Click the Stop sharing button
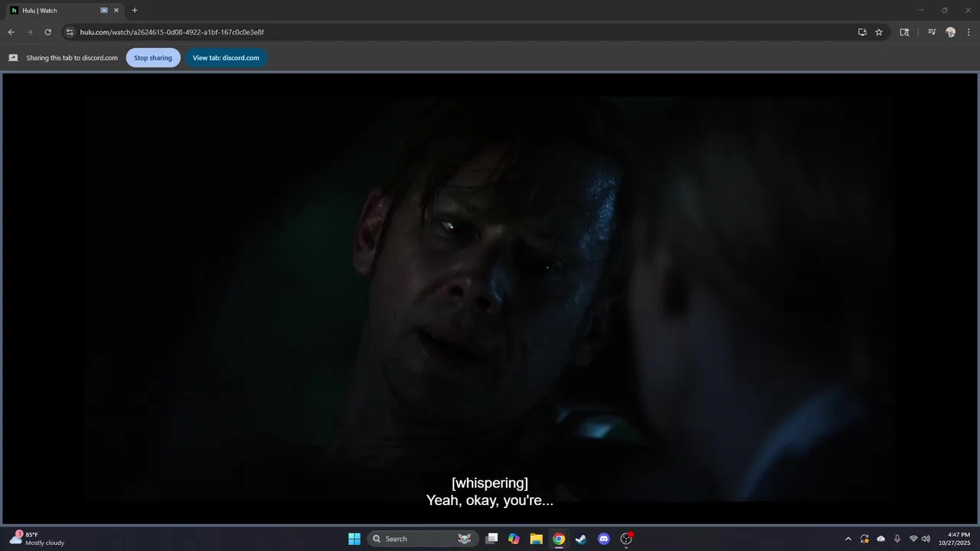Image resolution: width=980 pixels, height=551 pixels. [x=153, y=57]
